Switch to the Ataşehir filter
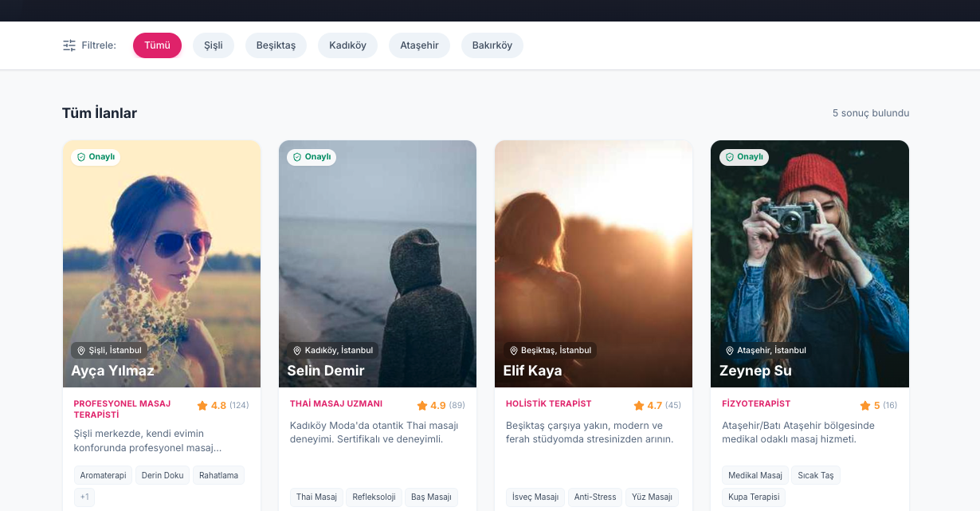 click(x=419, y=45)
